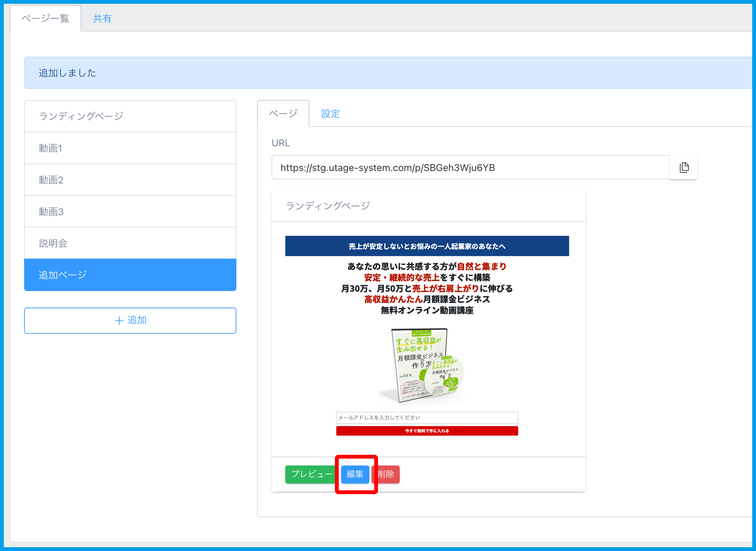
Task: Click the plus 追加 add page button
Action: click(x=130, y=320)
